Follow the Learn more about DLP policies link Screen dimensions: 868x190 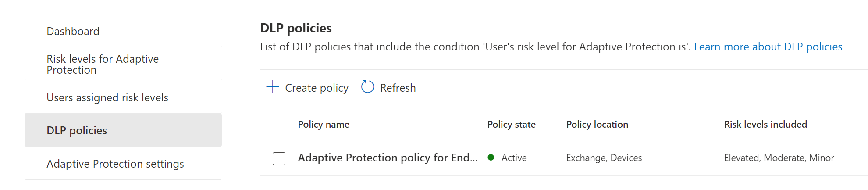(x=768, y=47)
